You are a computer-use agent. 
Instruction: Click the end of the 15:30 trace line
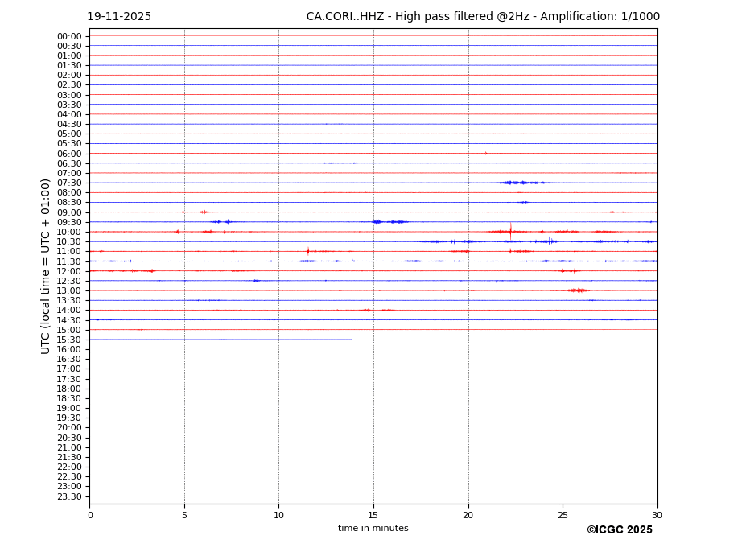click(x=351, y=340)
